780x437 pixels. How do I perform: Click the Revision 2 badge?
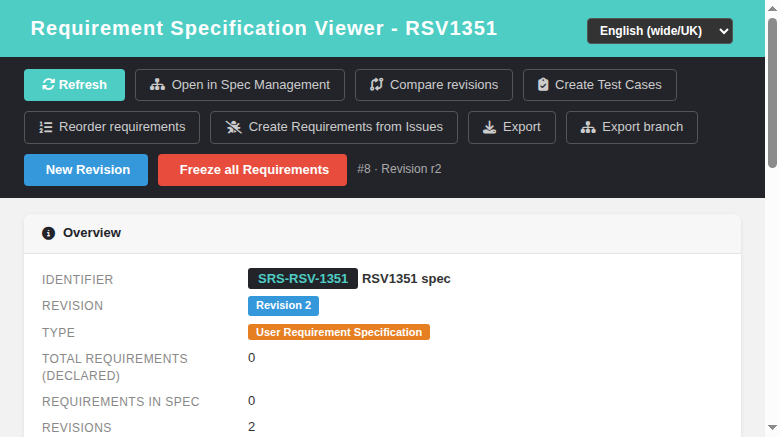(x=284, y=306)
